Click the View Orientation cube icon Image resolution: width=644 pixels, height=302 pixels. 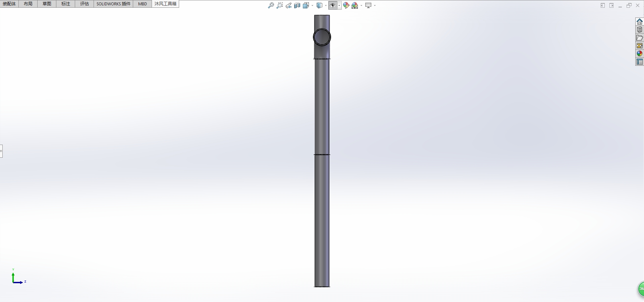(306, 5)
